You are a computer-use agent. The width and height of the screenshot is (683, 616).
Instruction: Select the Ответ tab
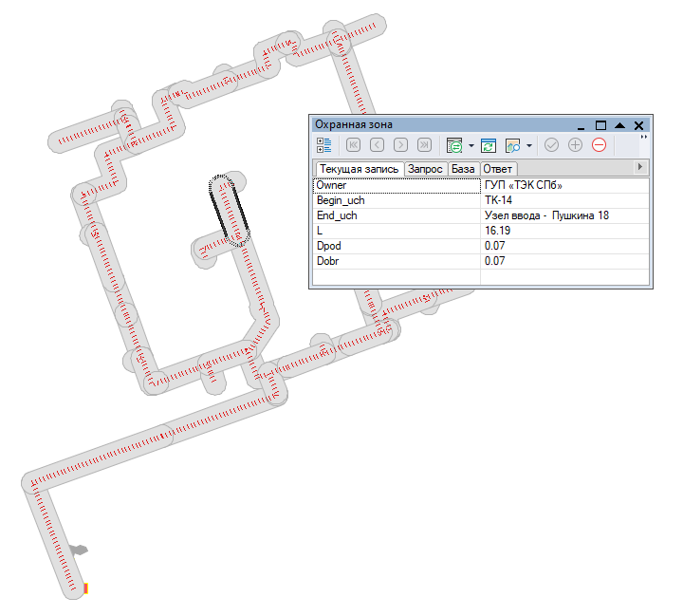[497, 168]
